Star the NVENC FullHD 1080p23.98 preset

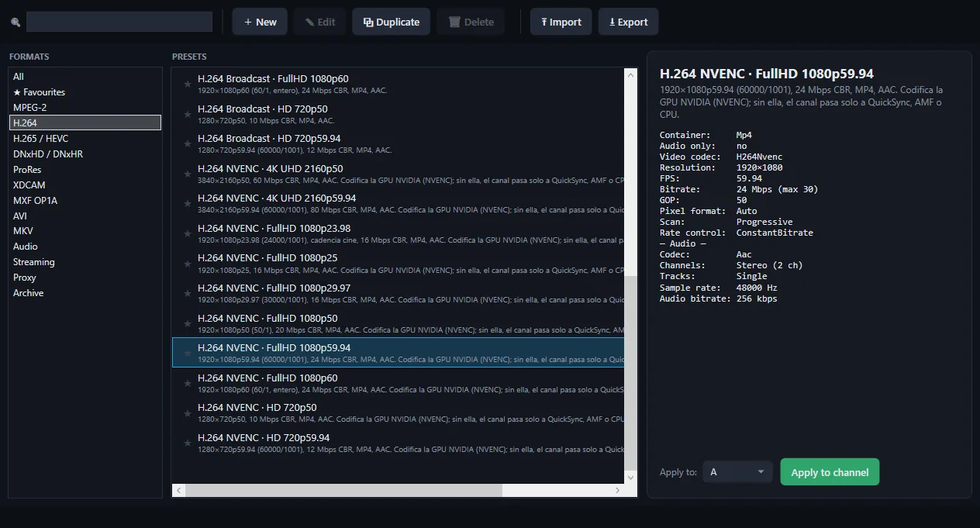pos(187,233)
